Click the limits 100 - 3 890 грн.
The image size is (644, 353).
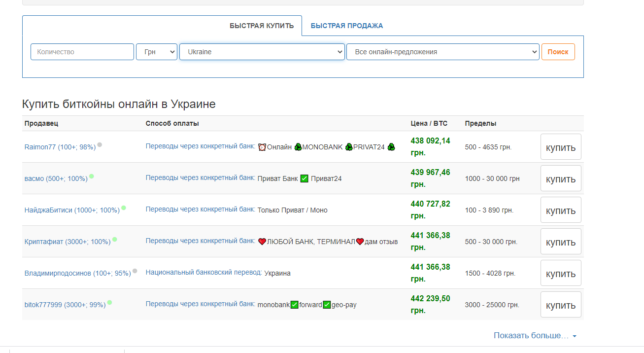point(489,210)
